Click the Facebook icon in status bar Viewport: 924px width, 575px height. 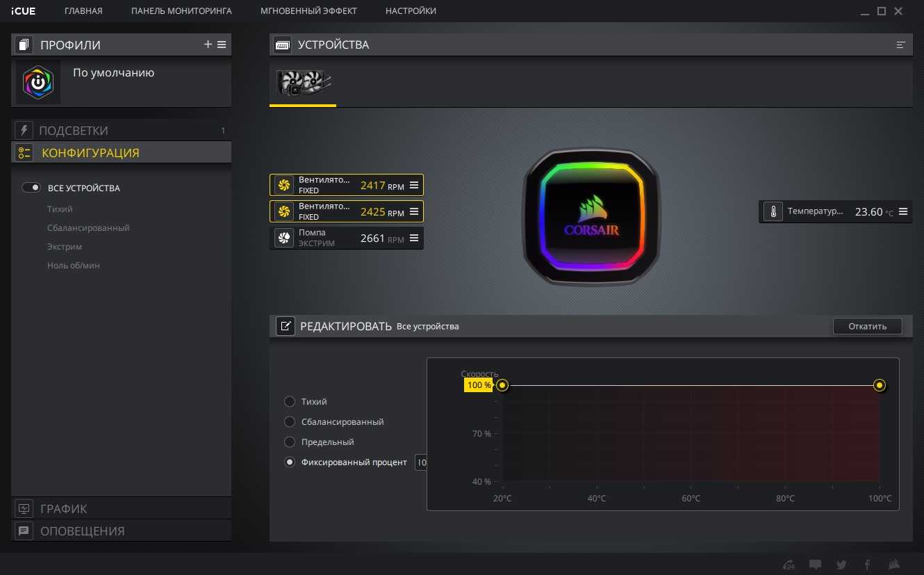[x=867, y=565]
